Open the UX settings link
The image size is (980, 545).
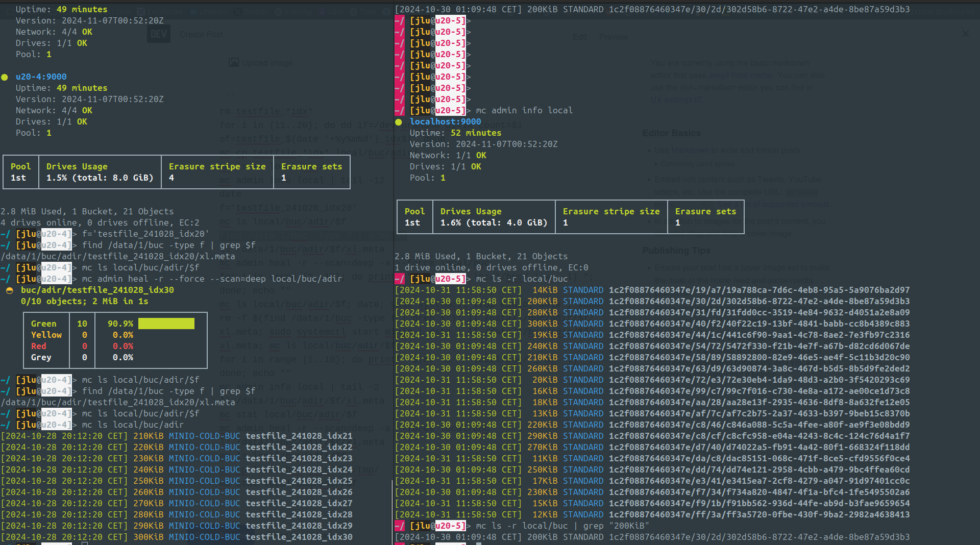point(672,100)
